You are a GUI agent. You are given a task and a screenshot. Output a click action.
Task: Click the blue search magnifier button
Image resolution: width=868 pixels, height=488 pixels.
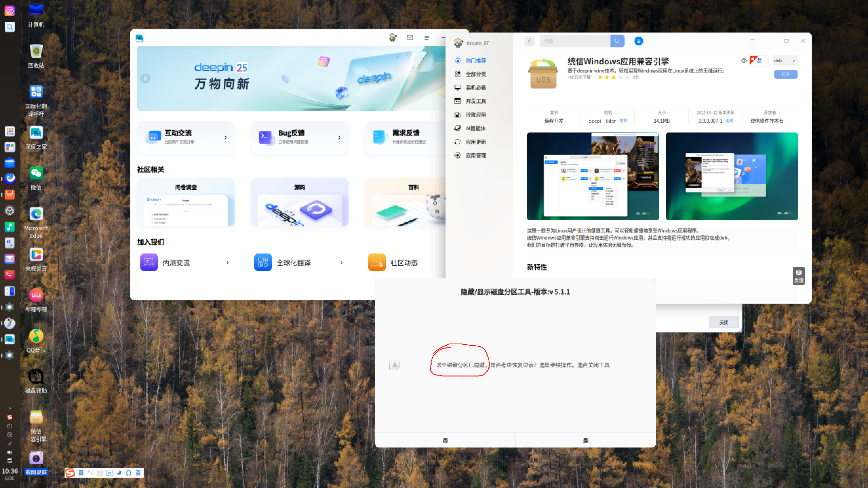point(617,41)
